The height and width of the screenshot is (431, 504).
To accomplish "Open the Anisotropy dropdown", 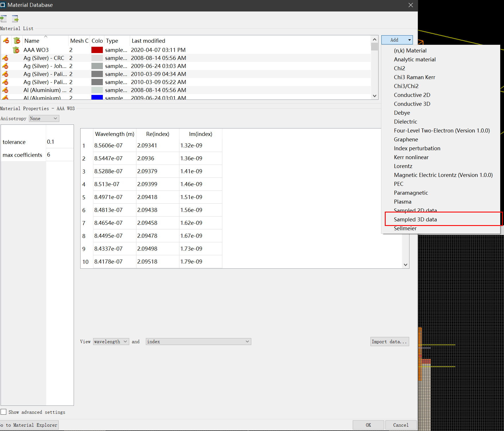I will click(x=44, y=118).
